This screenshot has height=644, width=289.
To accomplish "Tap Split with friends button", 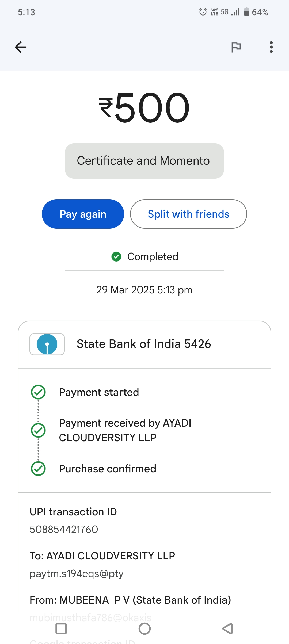I will 188,214.
